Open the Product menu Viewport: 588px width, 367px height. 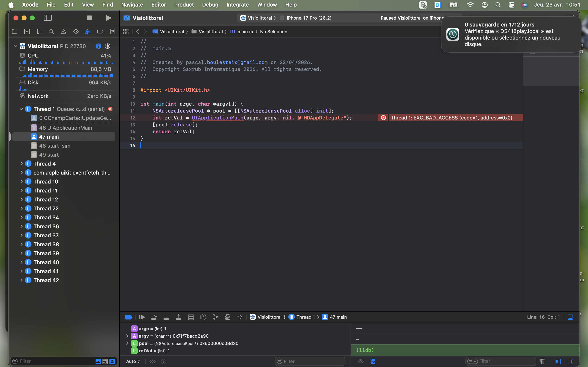[184, 5]
